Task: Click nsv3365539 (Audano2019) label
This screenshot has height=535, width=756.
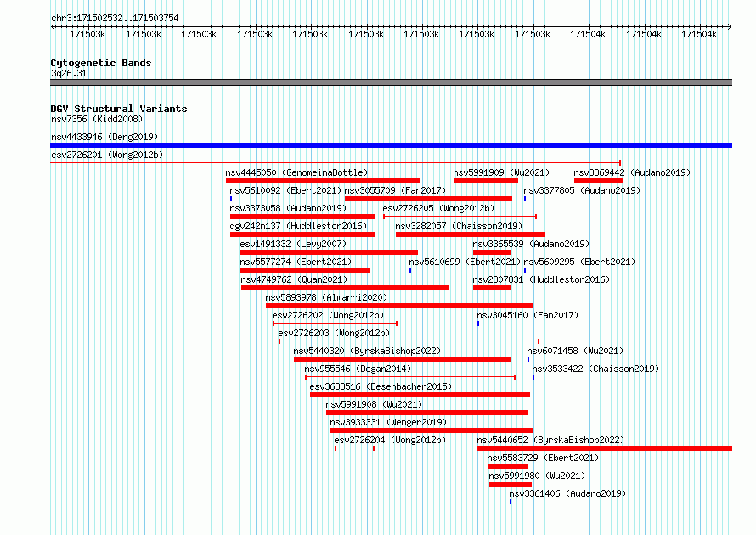Action: coord(531,244)
